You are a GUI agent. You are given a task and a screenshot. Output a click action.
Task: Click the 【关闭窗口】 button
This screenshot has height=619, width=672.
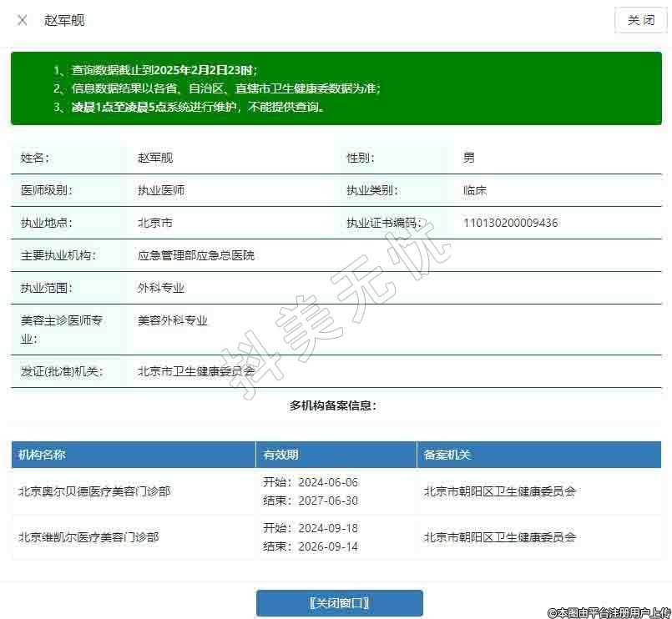pyautogui.click(x=339, y=603)
